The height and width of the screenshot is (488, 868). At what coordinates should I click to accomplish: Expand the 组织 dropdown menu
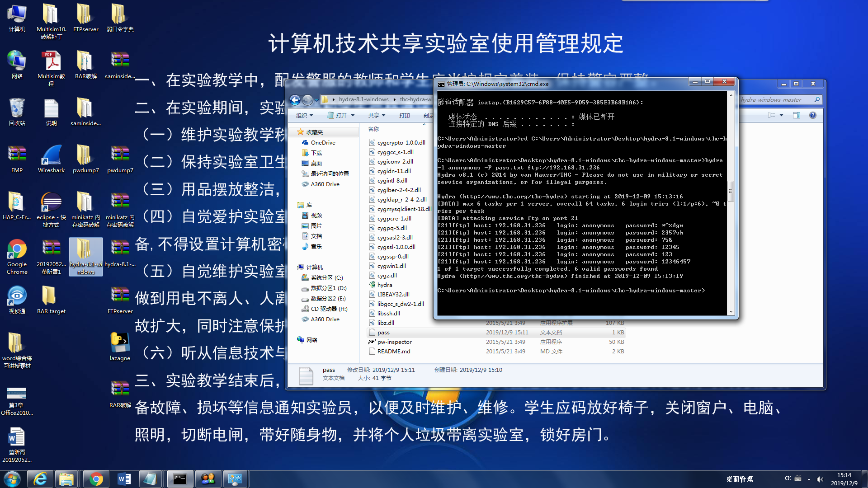304,116
